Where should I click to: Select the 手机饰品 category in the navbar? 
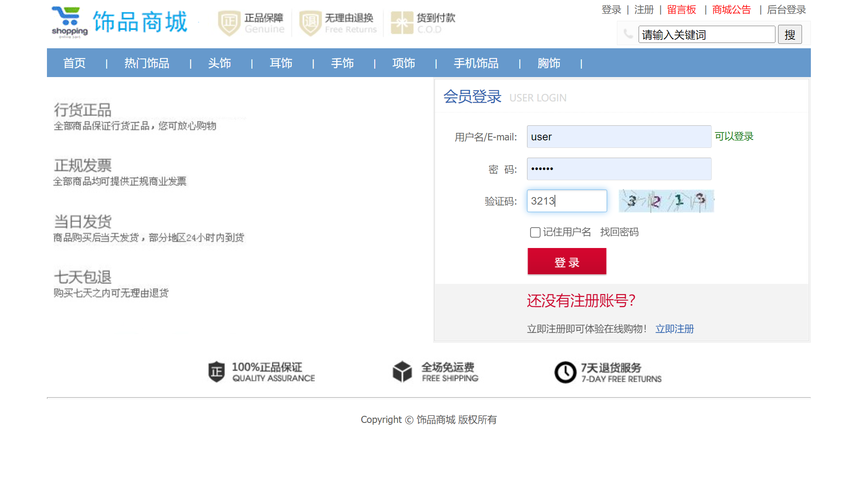point(476,63)
